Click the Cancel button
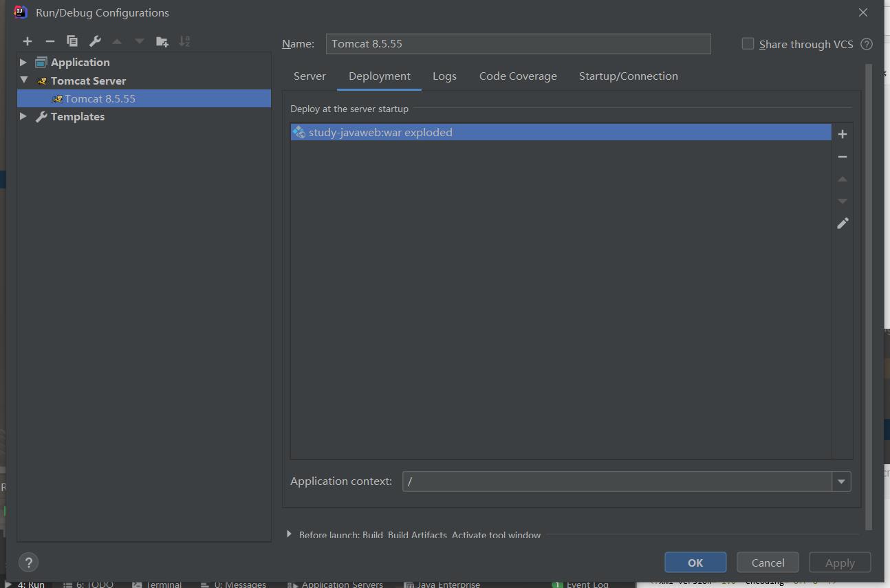Screen dimensions: 890x588 [768, 563]
